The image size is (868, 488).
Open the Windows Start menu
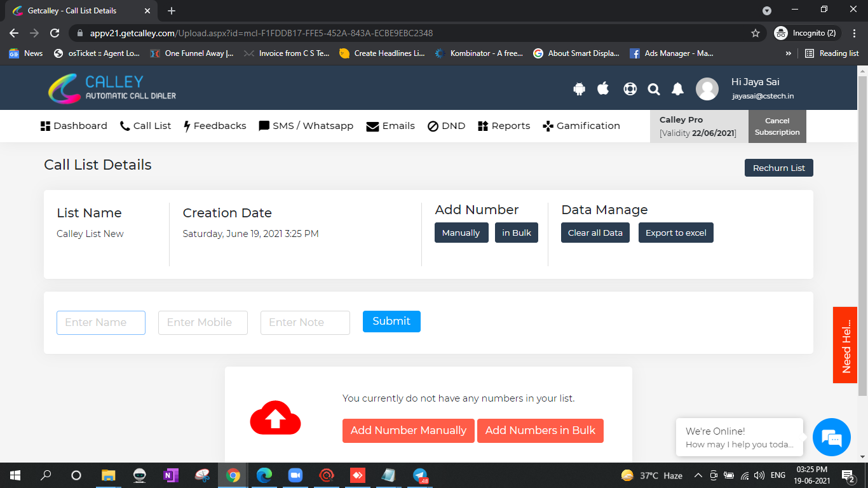point(15,475)
